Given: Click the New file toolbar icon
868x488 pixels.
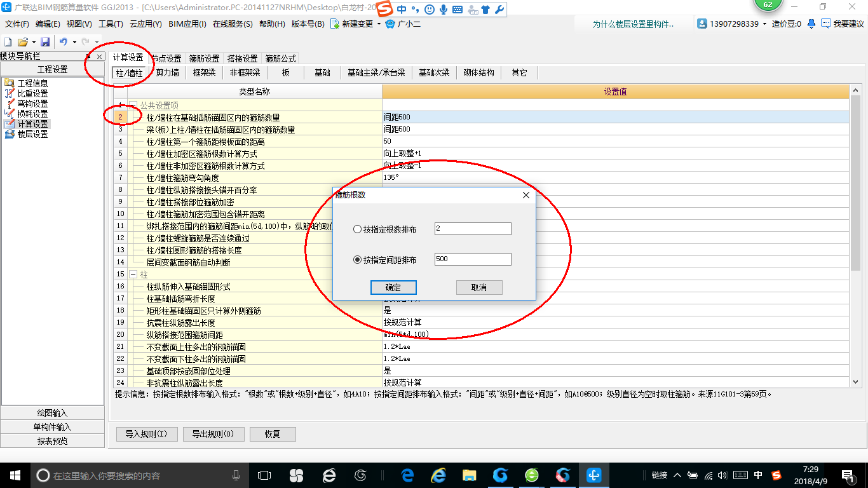Looking at the screenshot, I should coord(8,42).
